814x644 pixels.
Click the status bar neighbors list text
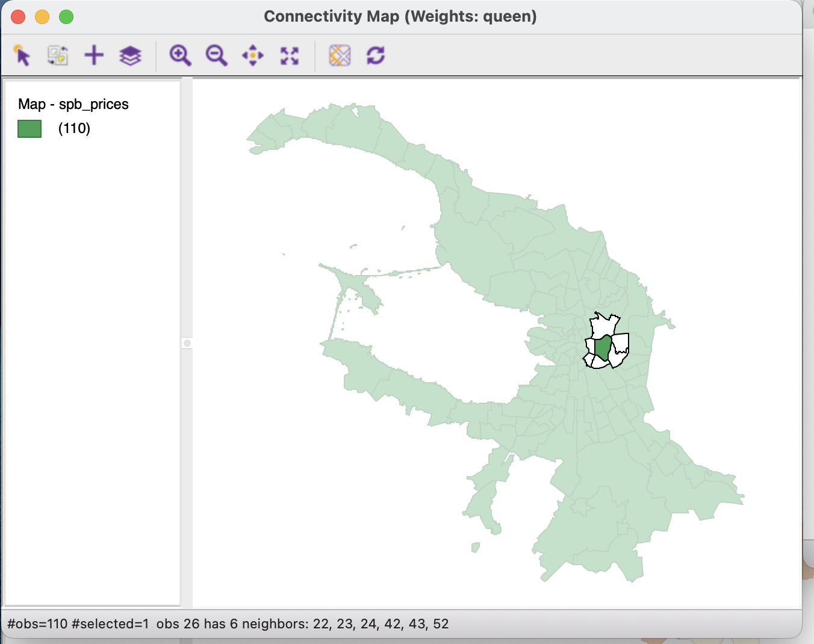(303, 624)
